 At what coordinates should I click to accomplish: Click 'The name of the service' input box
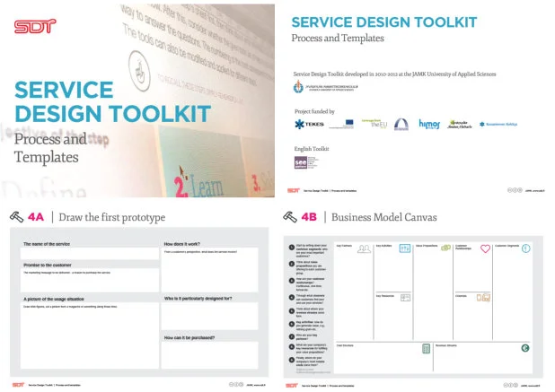[x=90, y=253]
